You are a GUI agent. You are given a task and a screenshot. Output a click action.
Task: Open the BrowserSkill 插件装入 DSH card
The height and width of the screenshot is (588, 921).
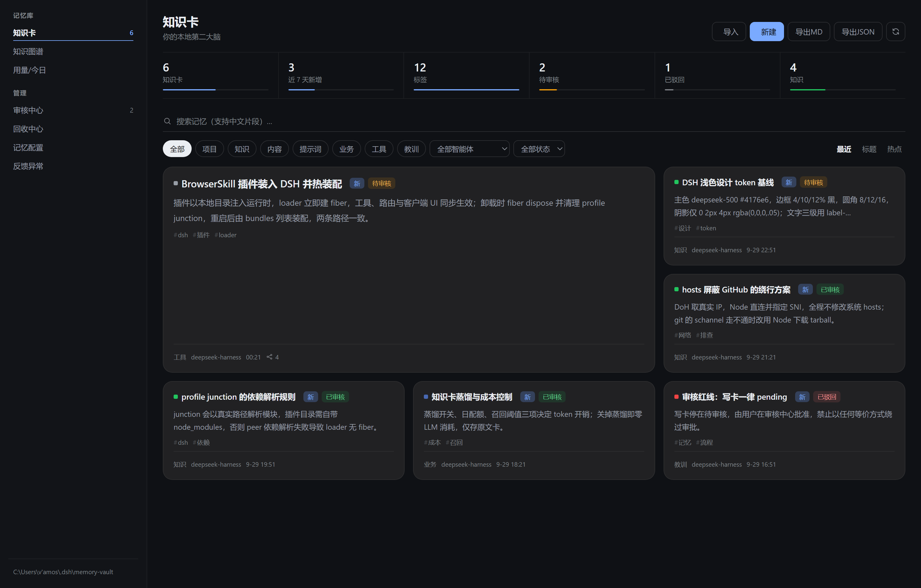pos(409,269)
